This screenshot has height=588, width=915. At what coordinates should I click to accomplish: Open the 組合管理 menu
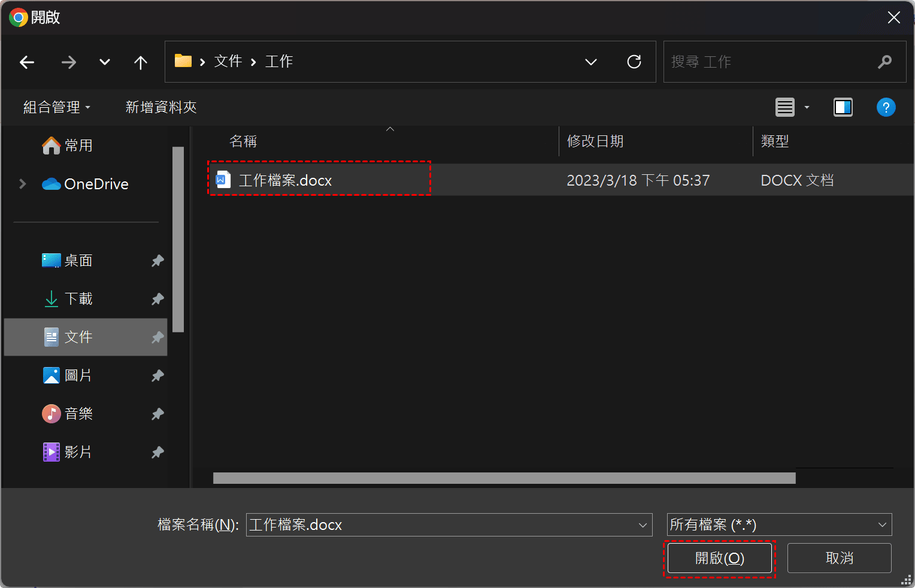point(57,107)
